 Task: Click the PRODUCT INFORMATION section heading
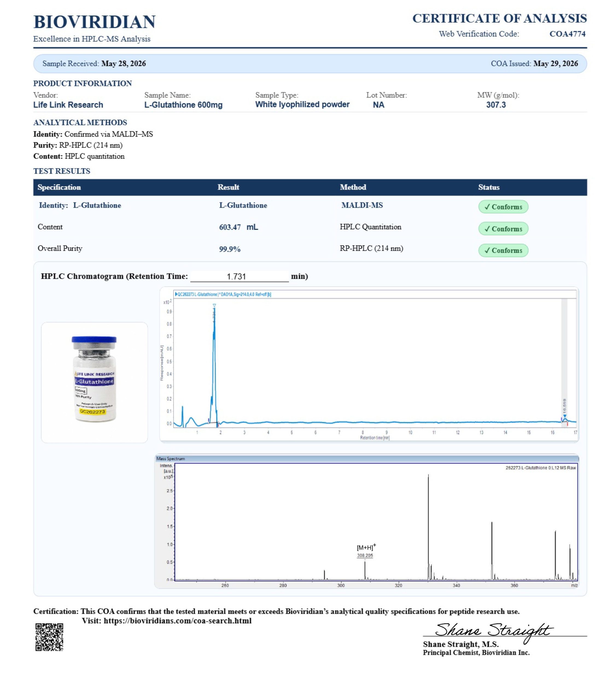[x=83, y=83]
